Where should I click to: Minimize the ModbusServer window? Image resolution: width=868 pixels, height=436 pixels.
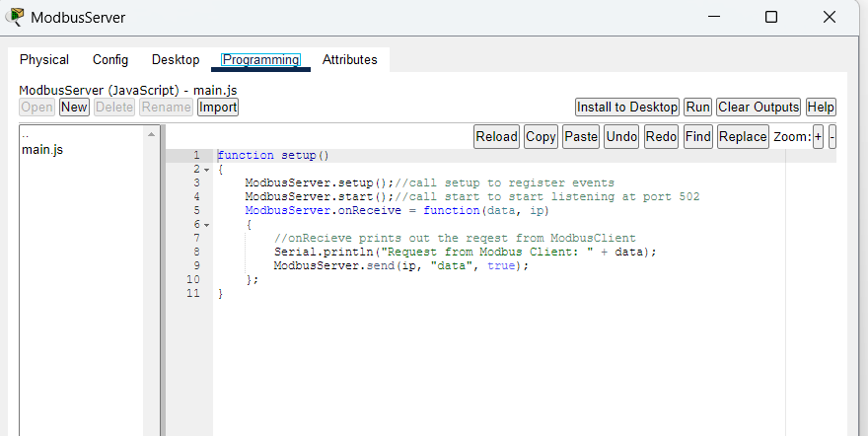(714, 17)
